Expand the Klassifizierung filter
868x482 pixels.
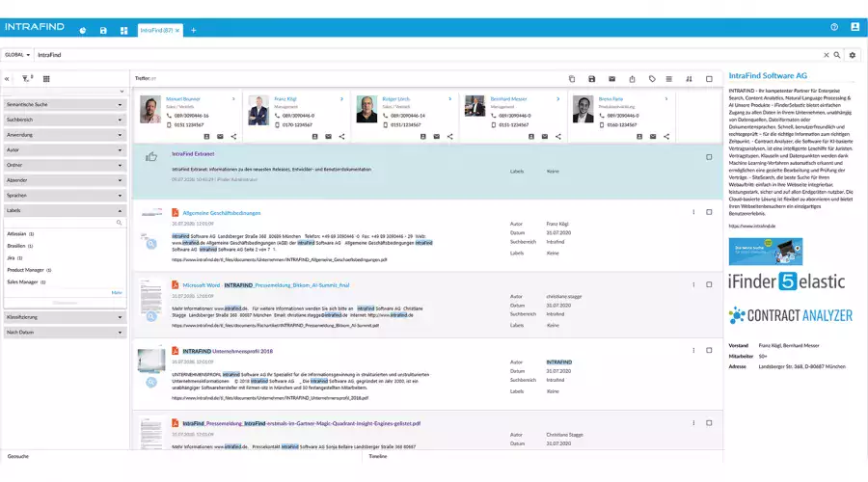tap(65, 317)
